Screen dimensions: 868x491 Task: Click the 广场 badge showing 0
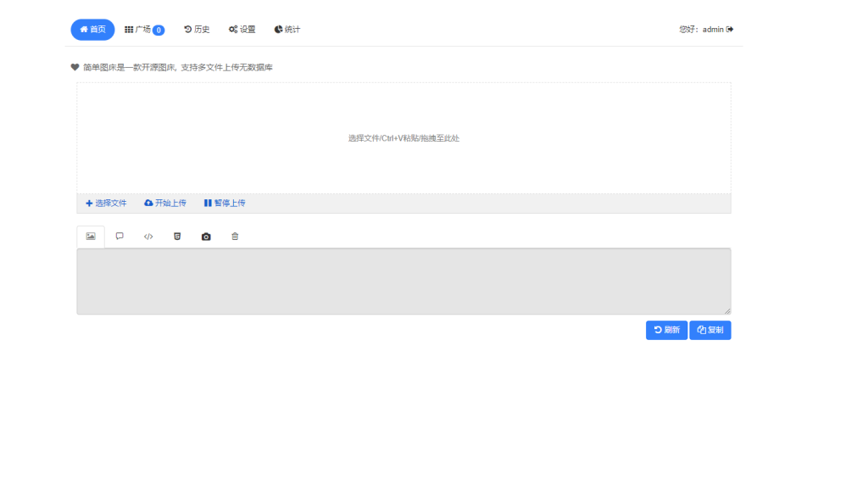[x=159, y=30]
